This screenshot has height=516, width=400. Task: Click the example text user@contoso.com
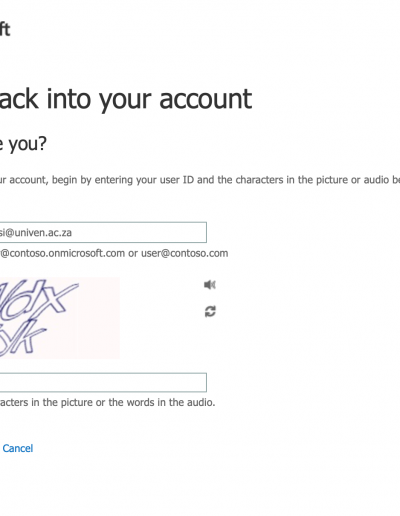point(185,253)
